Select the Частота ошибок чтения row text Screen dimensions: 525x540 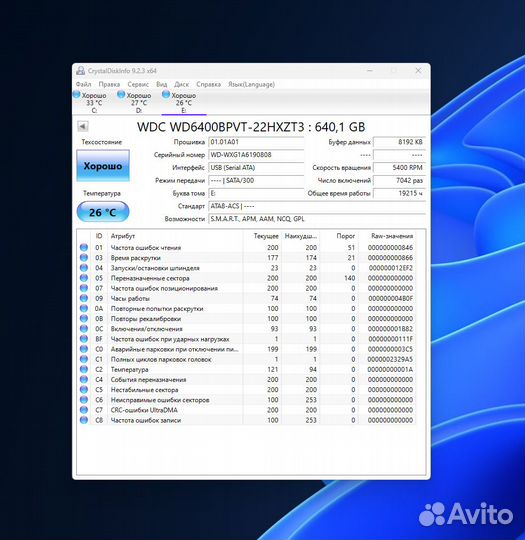(146, 248)
